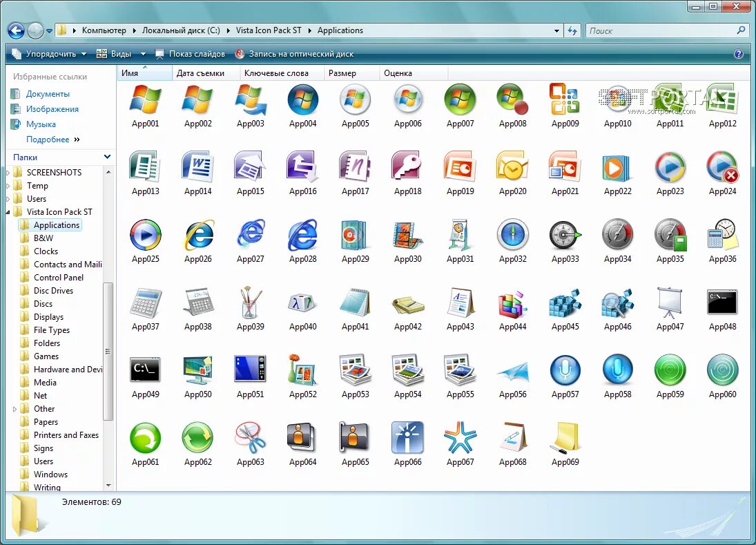Open the Help question mark button
Viewport: 756px width, 545px height.
coord(739,54)
